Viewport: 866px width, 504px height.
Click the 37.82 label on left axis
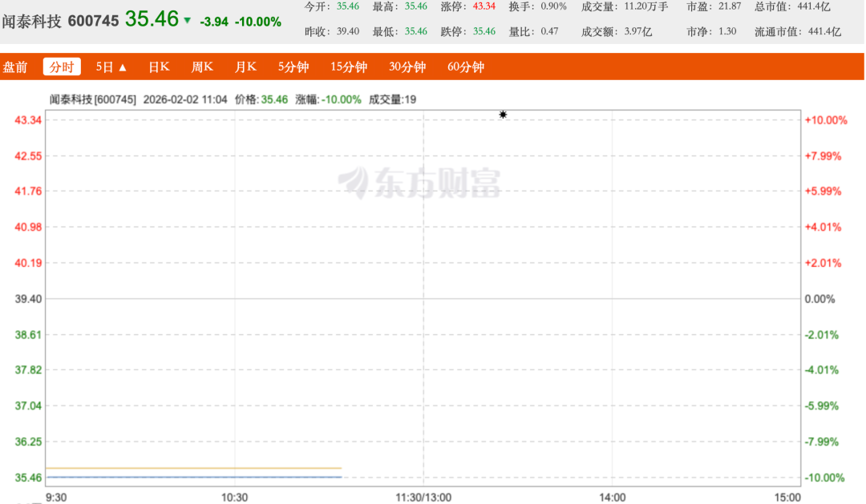[28, 370]
